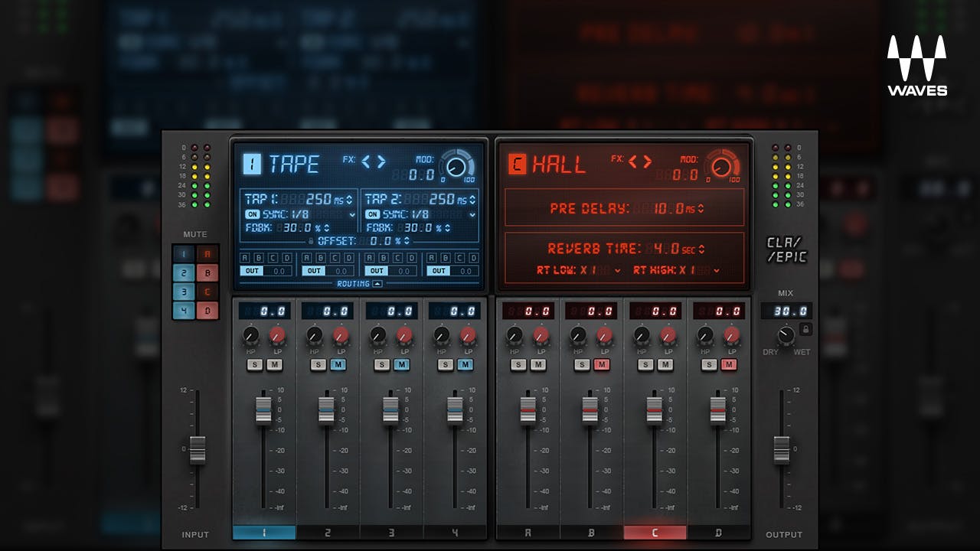Screen dimensions: 980x551
Task: Click the LP knob on reverb channel D
Action: (732, 334)
